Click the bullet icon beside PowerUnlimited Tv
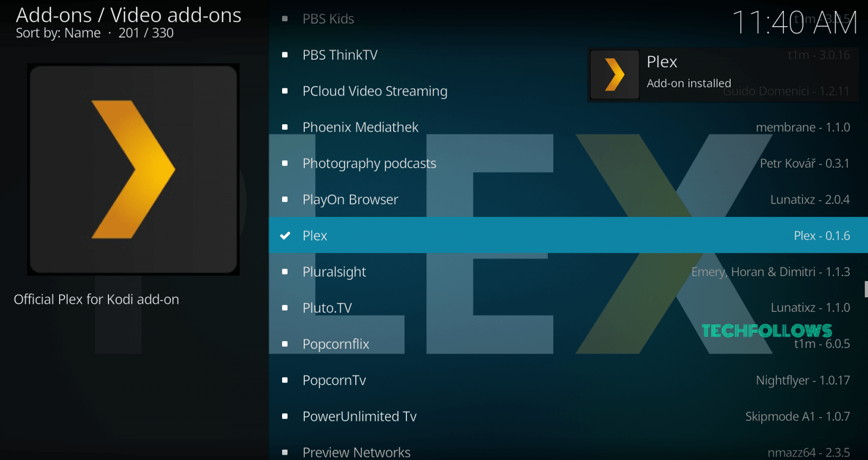 [x=285, y=416]
